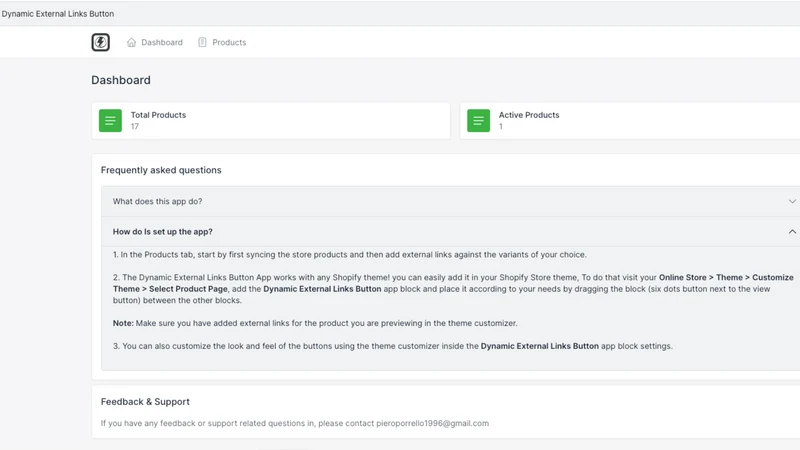The height and width of the screenshot is (450, 800).
Task: Click the 'Frequently asked questions' heading
Action: (x=161, y=170)
